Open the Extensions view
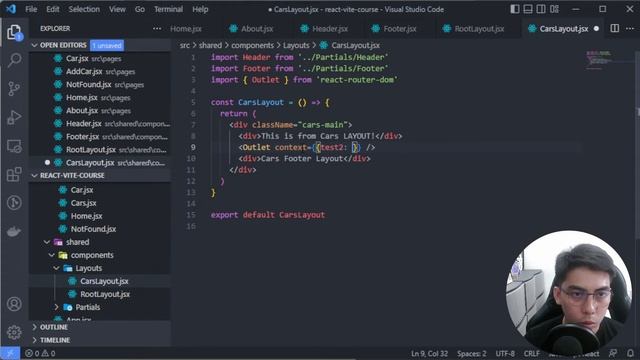This screenshot has height=360, width=640. (x=14, y=174)
